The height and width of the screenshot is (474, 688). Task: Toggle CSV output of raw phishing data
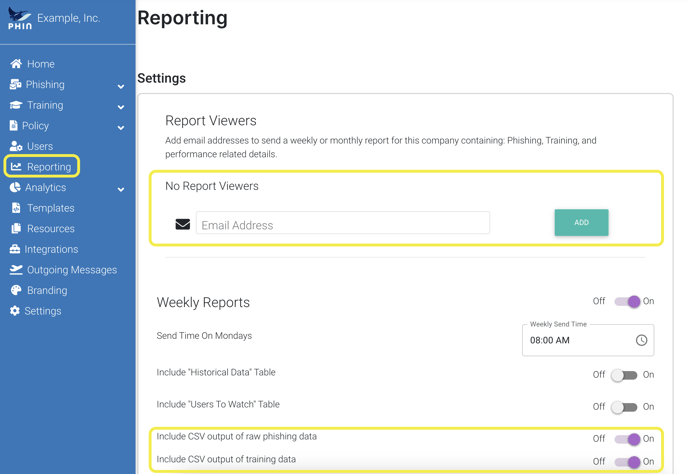tap(627, 439)
